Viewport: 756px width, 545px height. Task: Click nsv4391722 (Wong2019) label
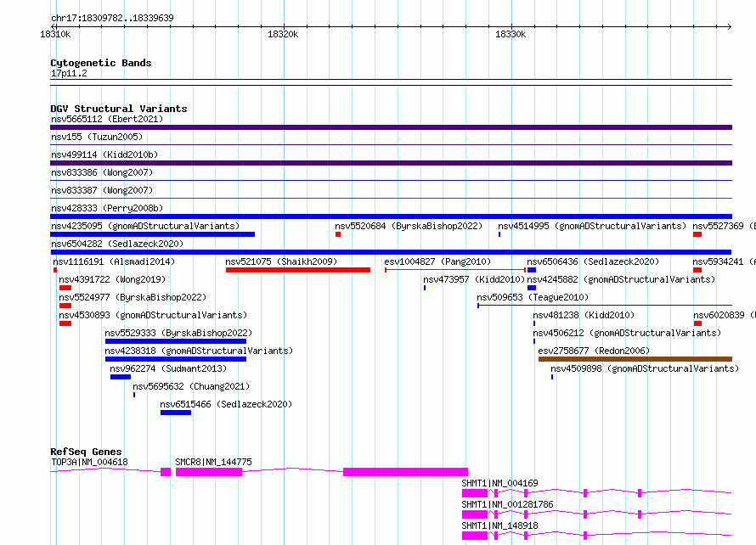[112, 279]
